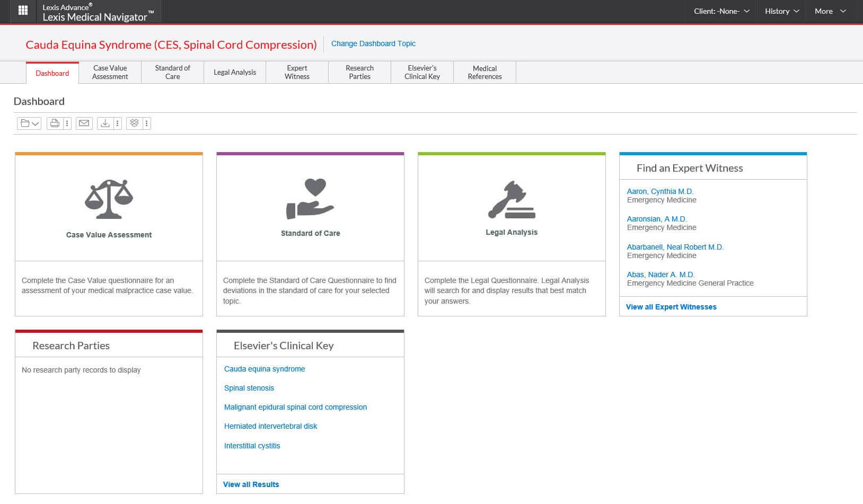Click the hand holding heart icon
The height and width of the screenshot is (504, 863).
[310, 199]
